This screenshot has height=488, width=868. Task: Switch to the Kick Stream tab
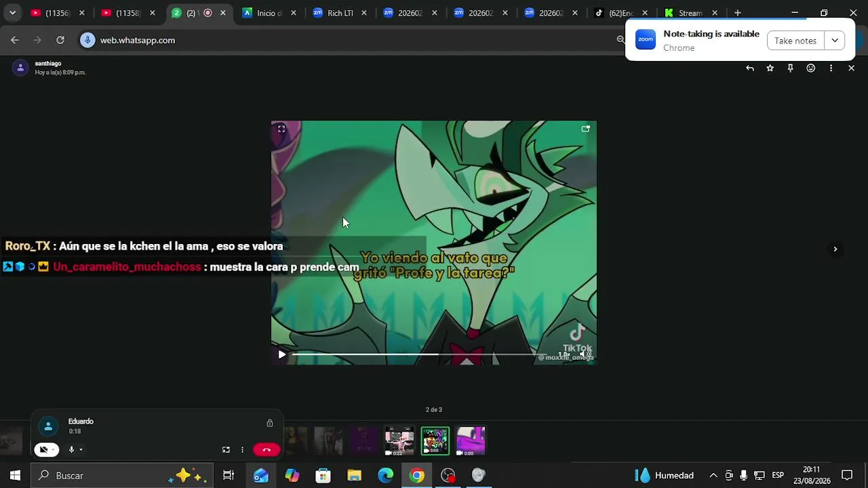(x=692, y=13)
